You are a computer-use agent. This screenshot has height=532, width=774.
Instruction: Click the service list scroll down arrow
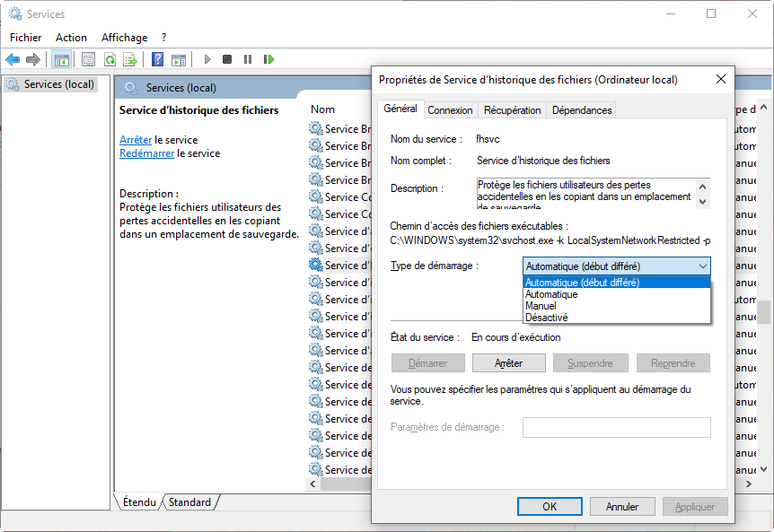click(x=763, y=470)
